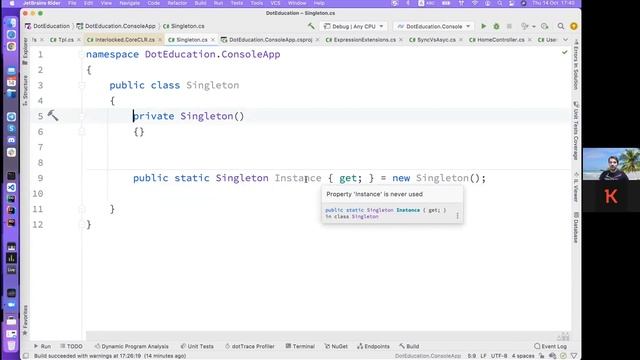This screenshot has height=360, width=640.
Task: Open the Tests menu
Action: [237, 3]
